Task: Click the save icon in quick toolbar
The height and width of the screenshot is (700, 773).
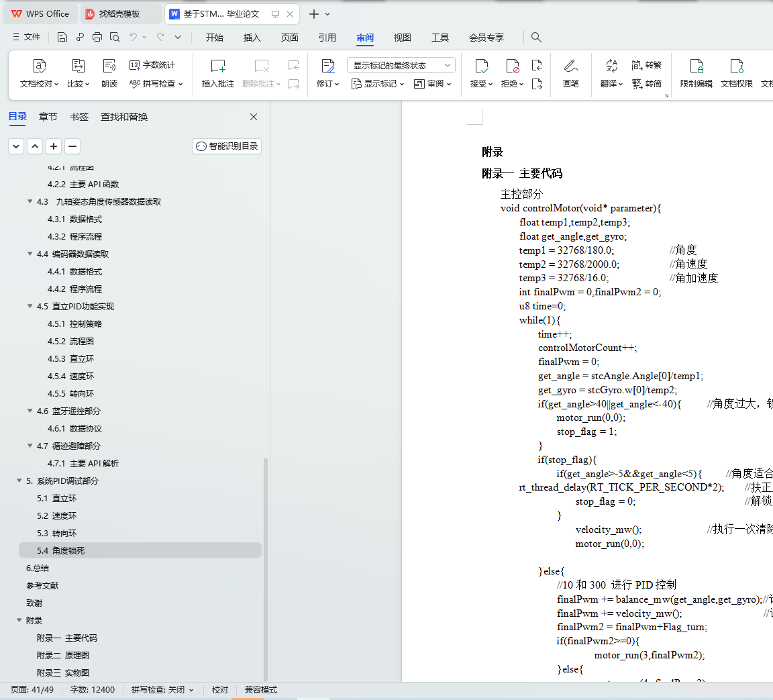Action: tap(62, 37)
